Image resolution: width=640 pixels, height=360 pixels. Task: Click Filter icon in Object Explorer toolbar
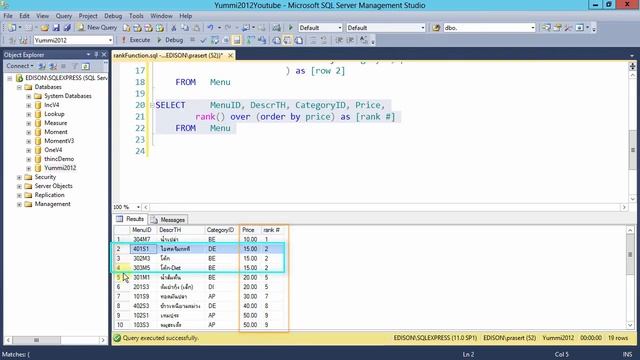tap(74, 66)
